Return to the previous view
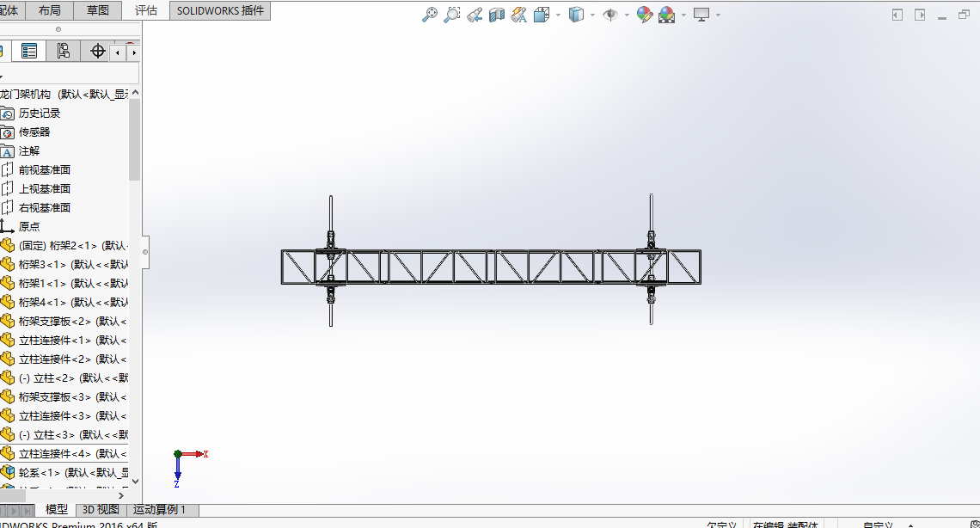This screenshot has width=980, height=528. (x=475, y=15)
